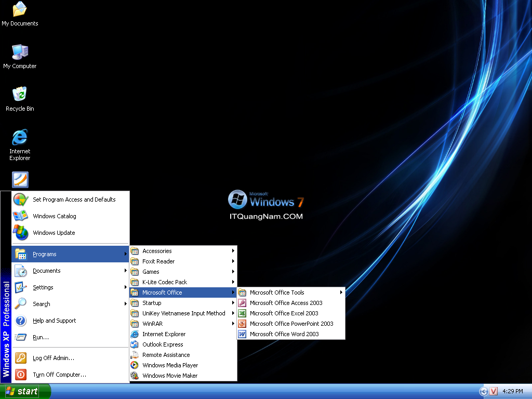The image size is (532, 399).
Task: Open My Documents desktop icon
Action: tap(20, 14)
